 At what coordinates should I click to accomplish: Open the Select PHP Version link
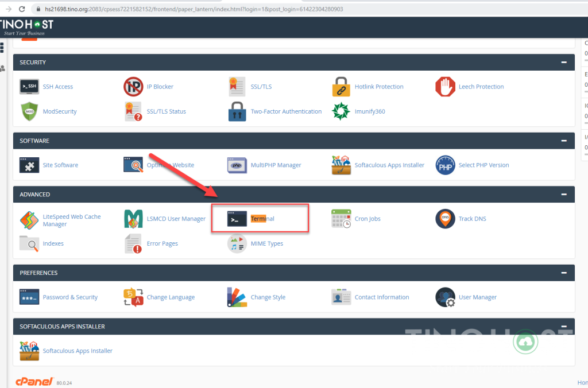click(483, 165)
